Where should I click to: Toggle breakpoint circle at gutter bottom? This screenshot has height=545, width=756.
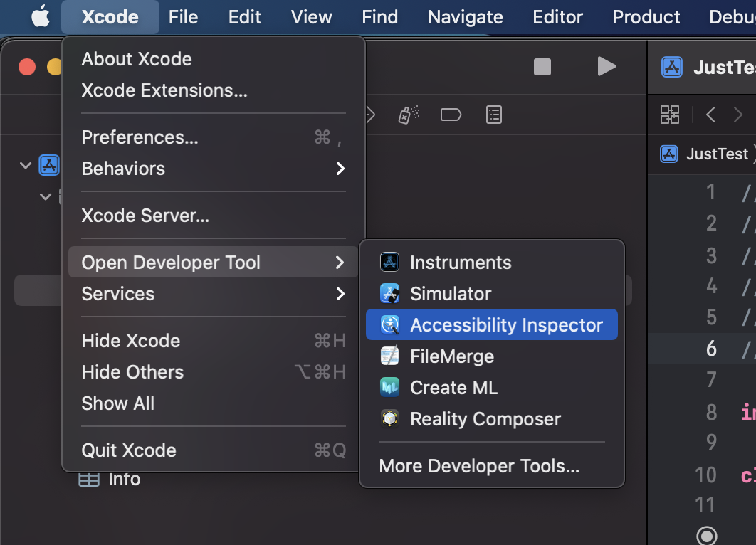click(x=707, y=535)
